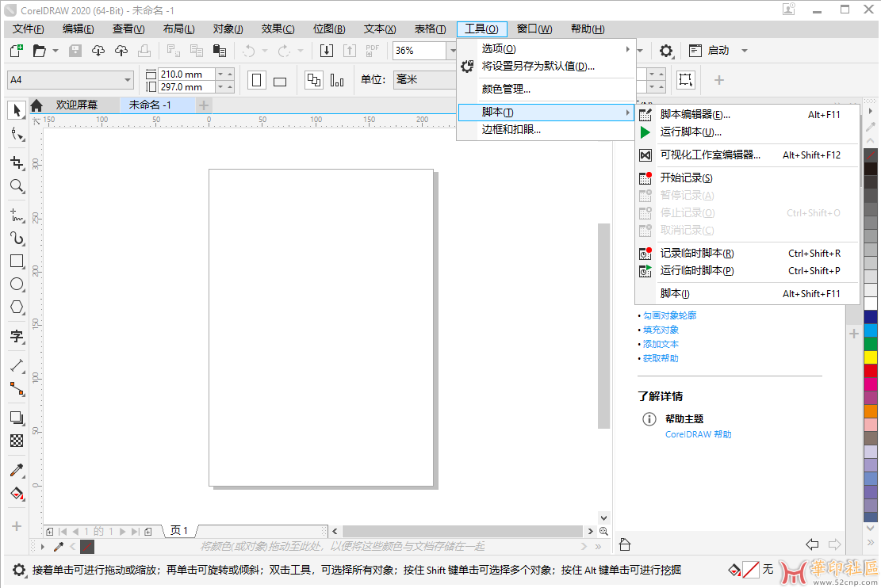The height and width of the screenshot is (588, 881).
Task: Select the Interactive Fill bucket tool
Action: (x=17, y=494)
